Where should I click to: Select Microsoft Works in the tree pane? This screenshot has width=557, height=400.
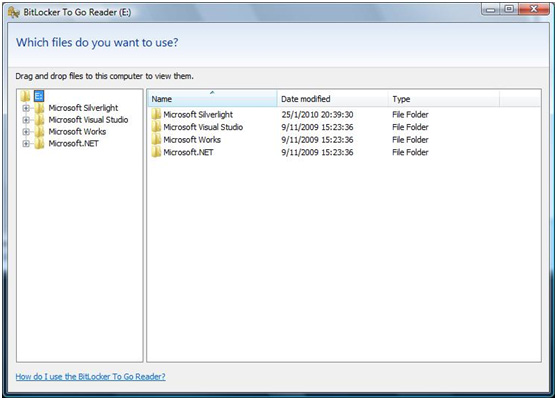tap(77, 132)
